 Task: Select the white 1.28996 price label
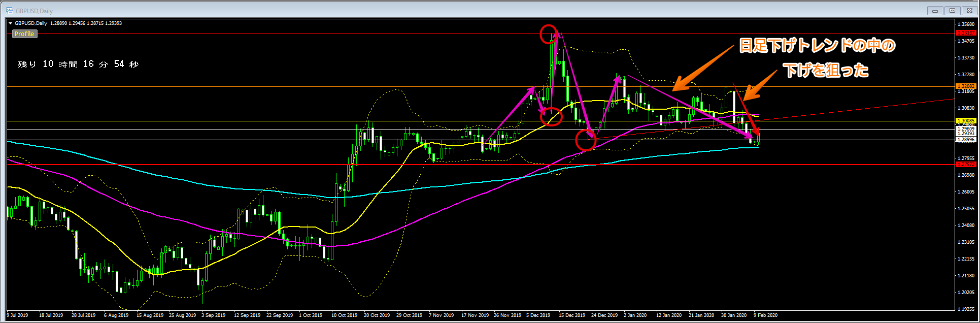[965, 139]
